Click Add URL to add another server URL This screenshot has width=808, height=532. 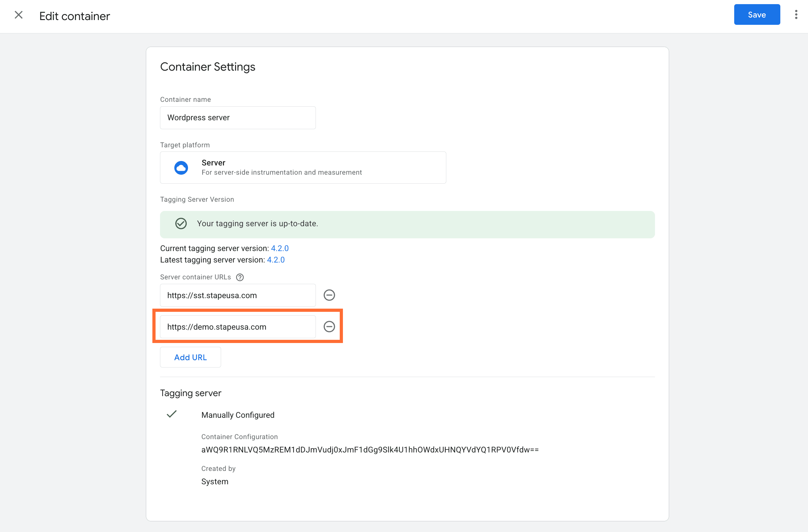190,357
